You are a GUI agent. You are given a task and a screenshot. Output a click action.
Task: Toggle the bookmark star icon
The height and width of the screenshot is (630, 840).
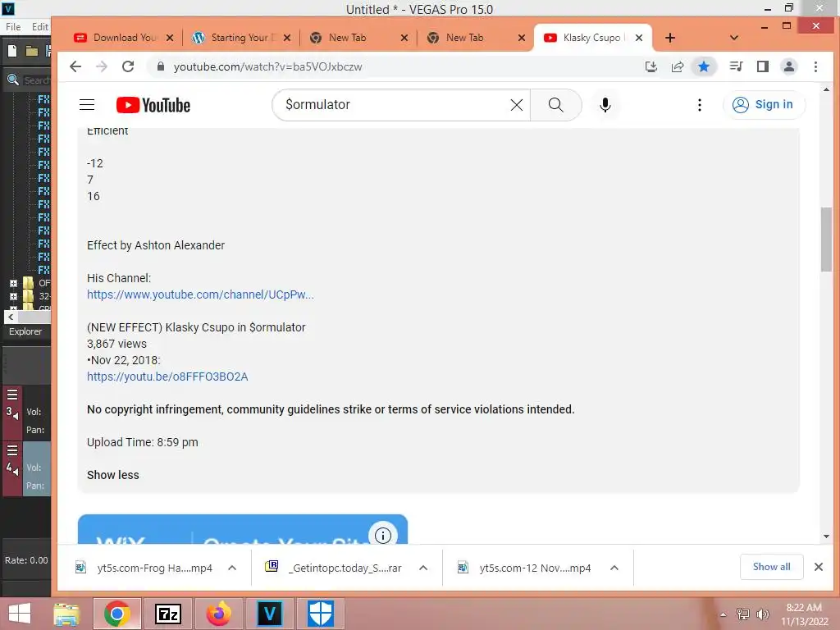[x=703, y=66]
